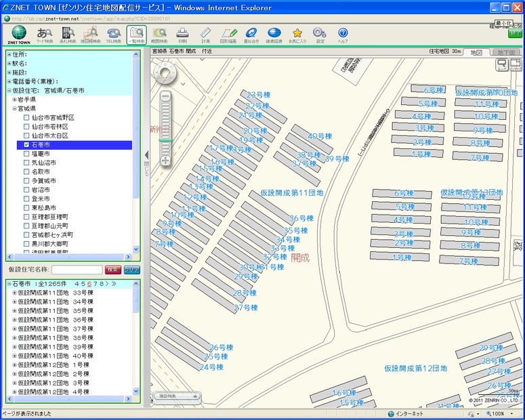Click the zoom out minus button
This screenshot has width=525, height=420.
165,97
